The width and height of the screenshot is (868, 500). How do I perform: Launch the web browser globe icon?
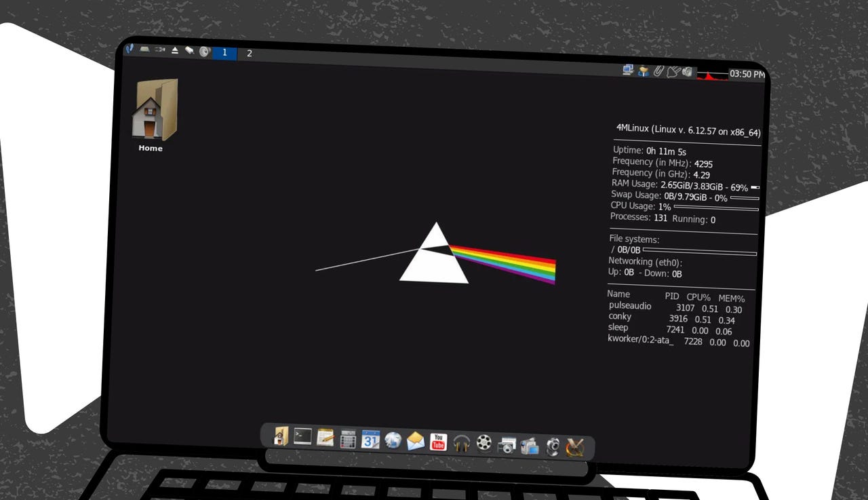392,441
